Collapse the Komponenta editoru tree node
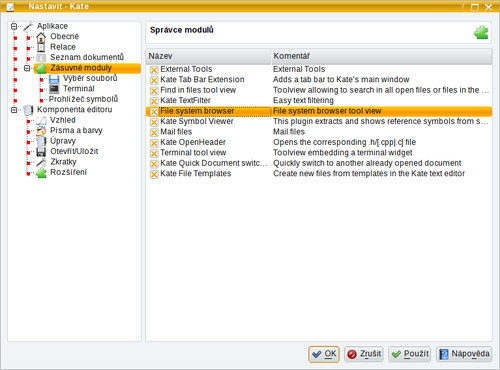Viewport: 500px width, 370px height. [14, 110]
